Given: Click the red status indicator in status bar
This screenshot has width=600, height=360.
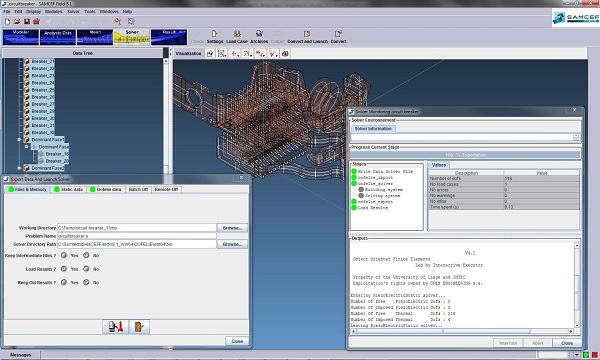Looking at the screenshot, I should [594, 355].
